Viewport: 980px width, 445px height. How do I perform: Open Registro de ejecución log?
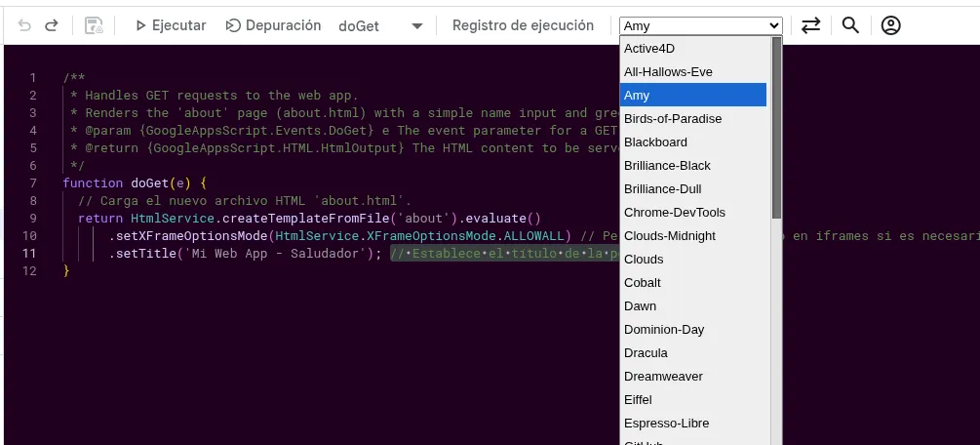click(523, 25)
